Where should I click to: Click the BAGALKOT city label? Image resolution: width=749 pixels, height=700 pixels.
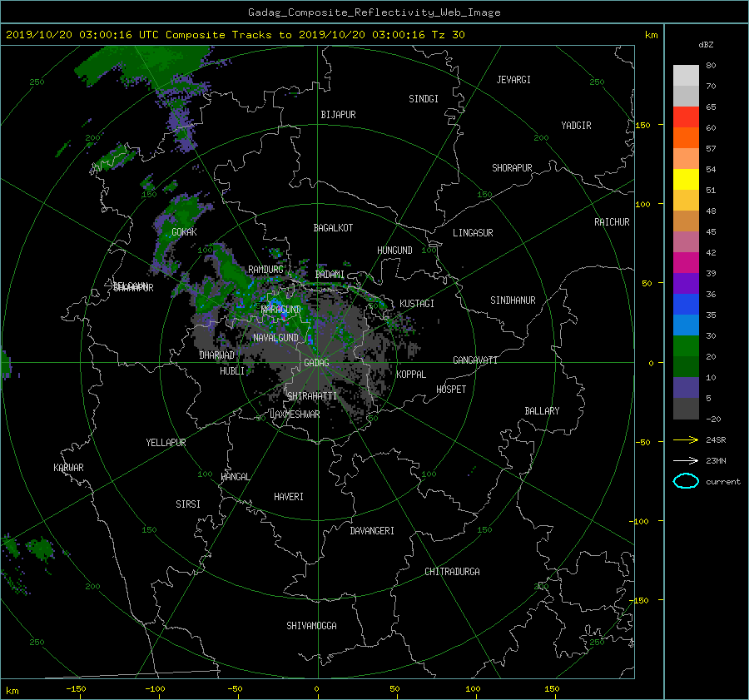pos(333,228)
